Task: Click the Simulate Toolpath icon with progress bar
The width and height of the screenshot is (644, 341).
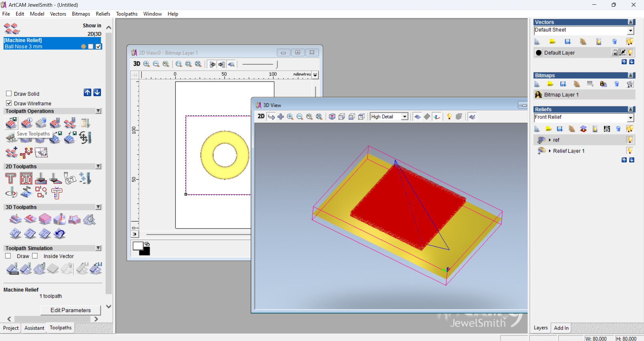Action: [12, 269]
